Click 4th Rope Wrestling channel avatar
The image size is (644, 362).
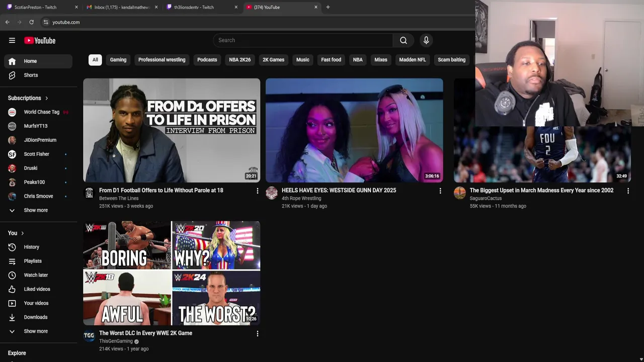pyautogui.click(x=272, y=193)
